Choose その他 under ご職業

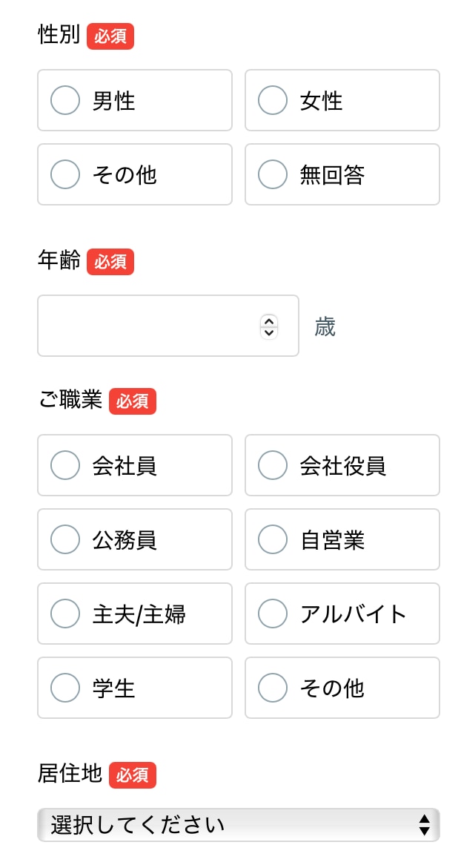point(273,688)
